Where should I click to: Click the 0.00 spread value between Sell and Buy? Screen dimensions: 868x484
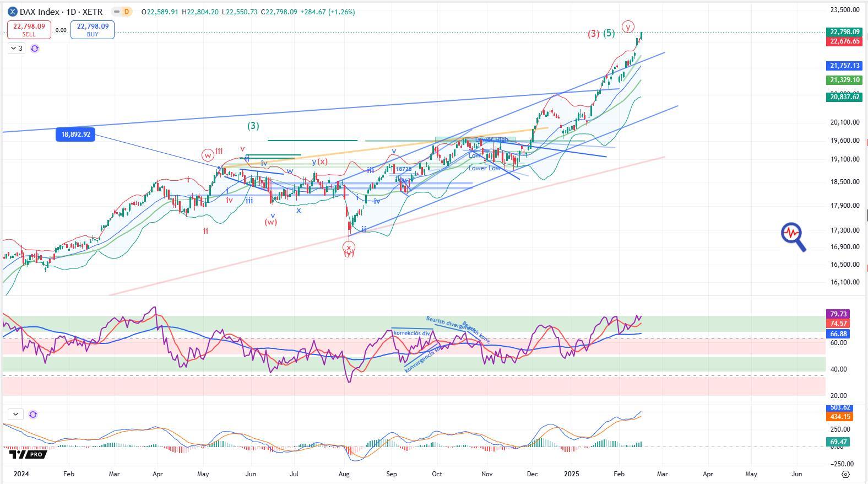(61, 30)
